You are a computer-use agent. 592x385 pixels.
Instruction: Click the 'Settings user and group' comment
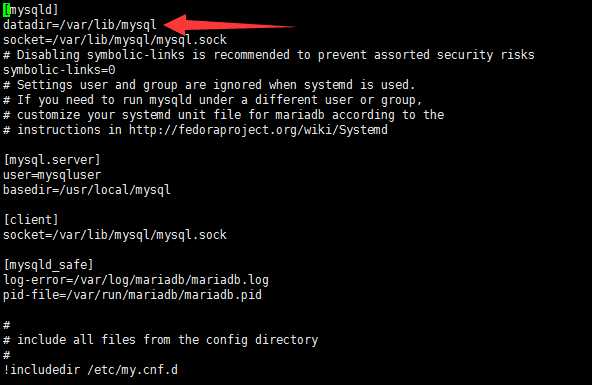pyautogui.click(x=210, y=85)
